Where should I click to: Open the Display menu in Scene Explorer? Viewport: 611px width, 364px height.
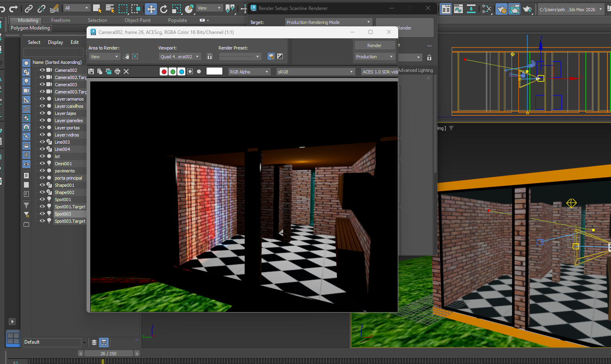coord(56,42)
